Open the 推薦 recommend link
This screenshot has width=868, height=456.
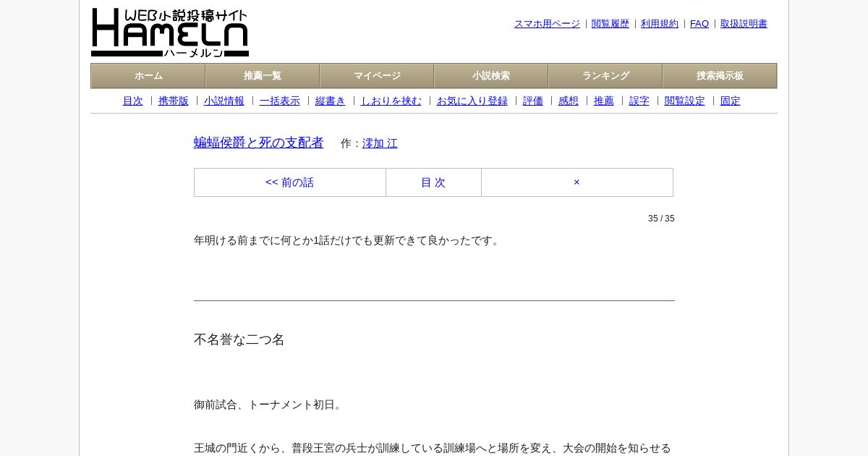(604, 101)
